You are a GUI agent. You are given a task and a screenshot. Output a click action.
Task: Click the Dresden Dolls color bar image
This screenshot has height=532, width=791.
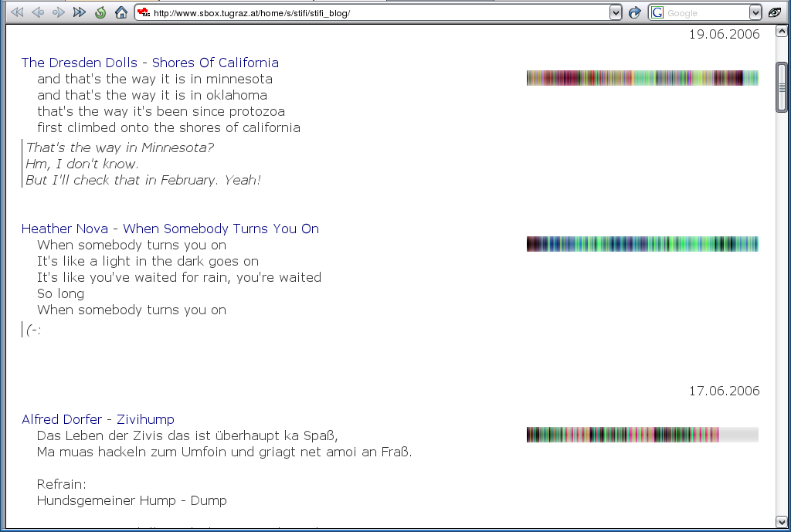coord(642,78)
